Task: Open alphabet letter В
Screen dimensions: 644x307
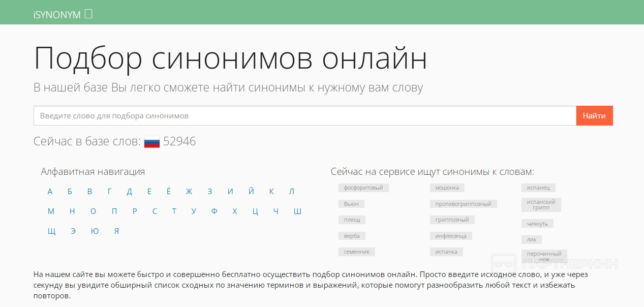Action: (89, 192)
